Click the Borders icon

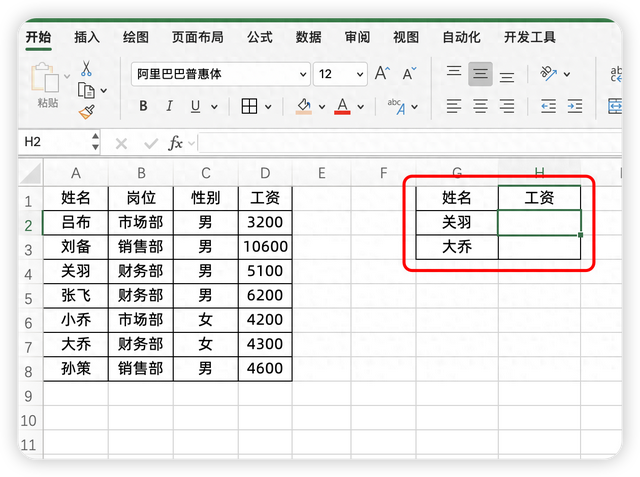(249, 106)
